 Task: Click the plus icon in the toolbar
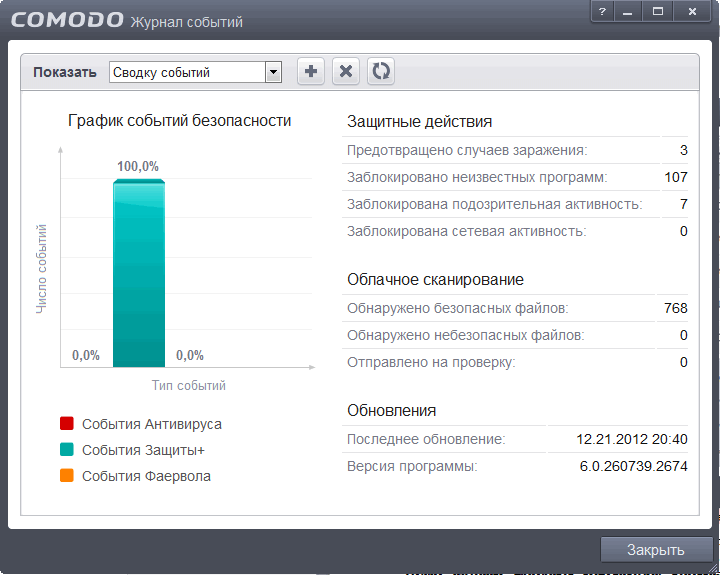311,71
